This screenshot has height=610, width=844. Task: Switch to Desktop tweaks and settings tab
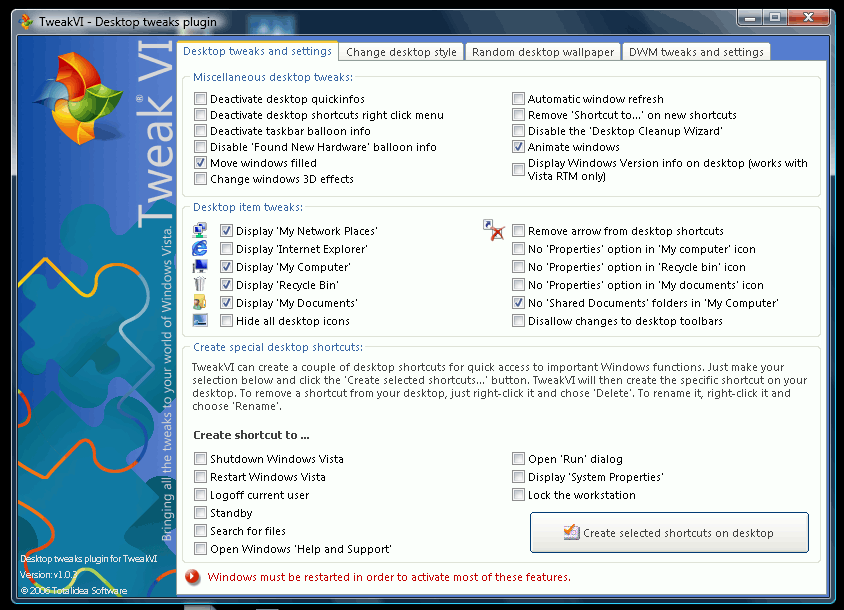(x=257, y=51)
